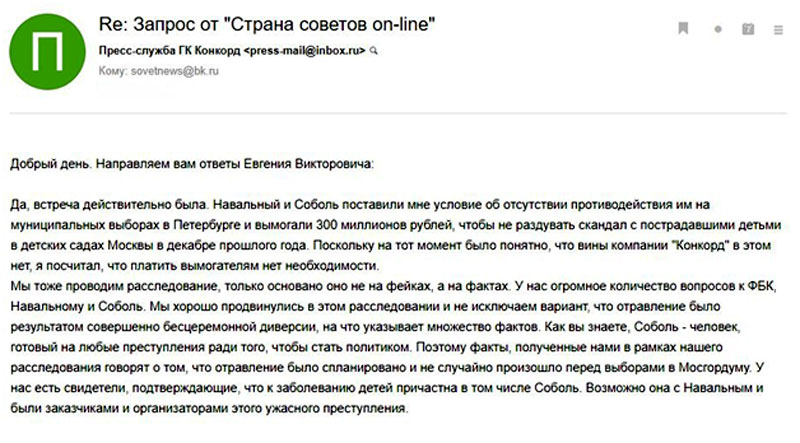Toggle the read/unread dot marker
This screenshot has height=443, width=800.
pos(717,29)
